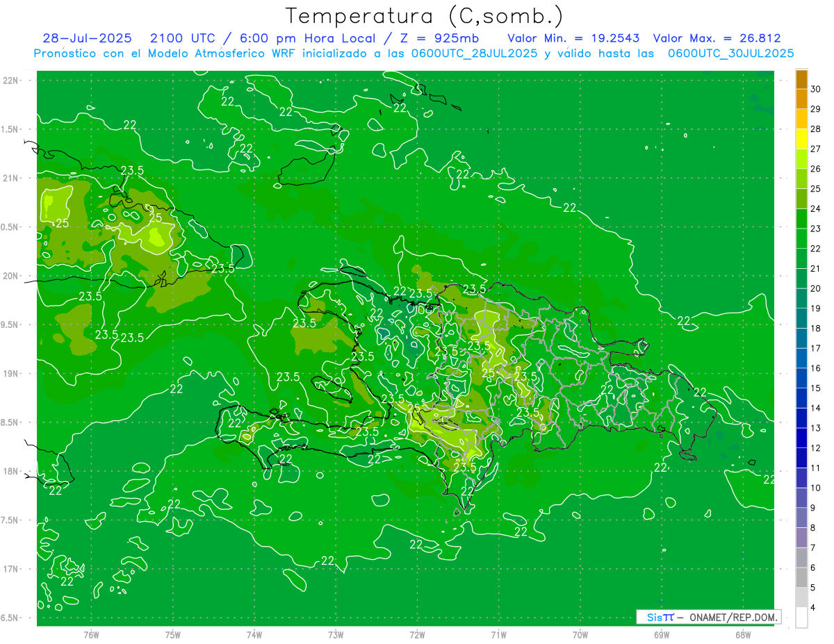Click the Valor Max. = 26.812 text
This screenshot has width=834, height=644.
pyautogui.click(x=717, y=38)
